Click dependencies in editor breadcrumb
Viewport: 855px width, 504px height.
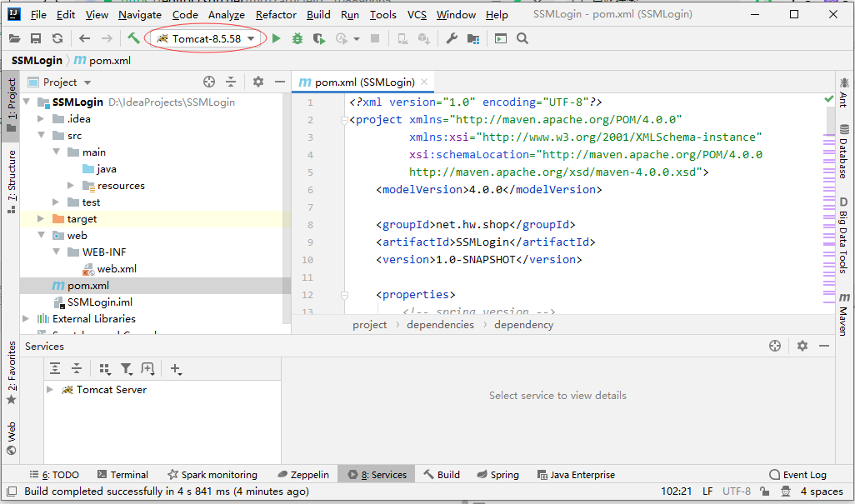pos(440,325)
